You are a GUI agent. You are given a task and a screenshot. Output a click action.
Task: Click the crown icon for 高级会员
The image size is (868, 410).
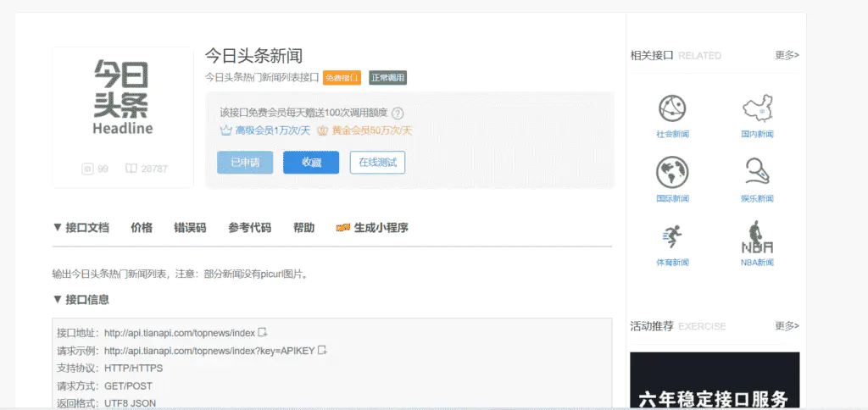(x=225, y=131)
